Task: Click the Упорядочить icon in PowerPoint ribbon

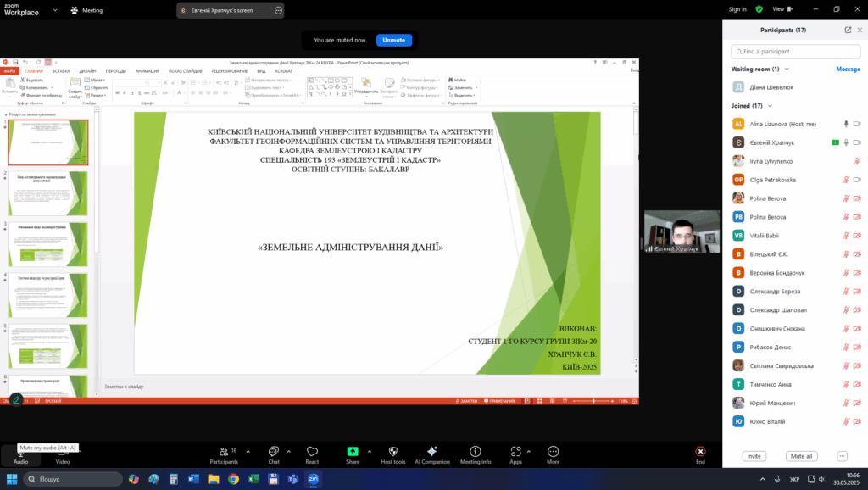Action: coord(366,87)
